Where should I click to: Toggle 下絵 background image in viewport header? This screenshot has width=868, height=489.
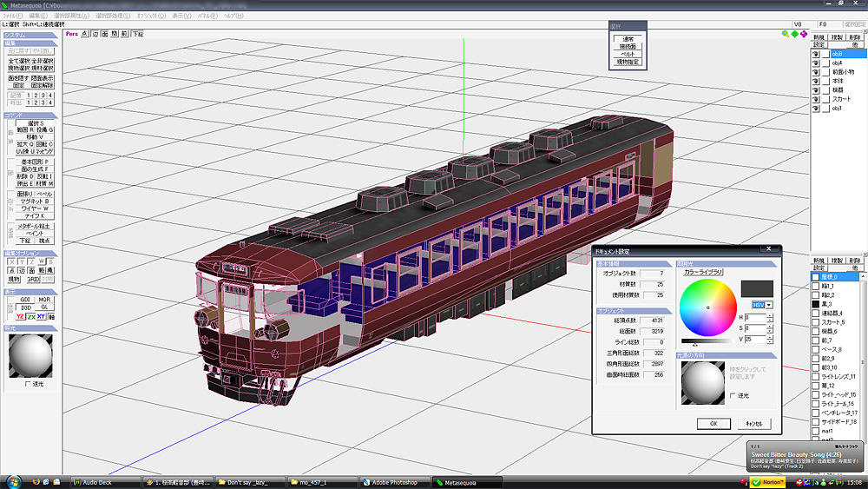(138, 34)
